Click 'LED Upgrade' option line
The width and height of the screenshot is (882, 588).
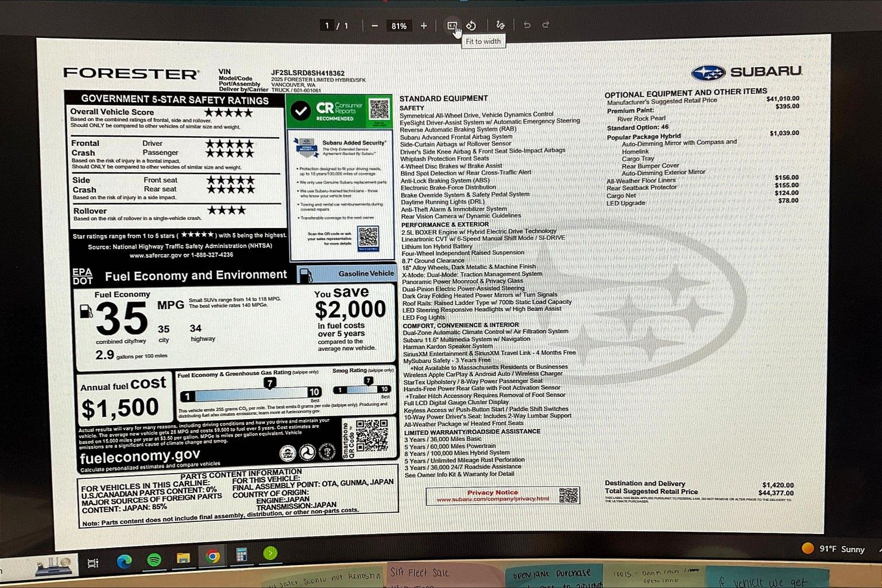625,203
